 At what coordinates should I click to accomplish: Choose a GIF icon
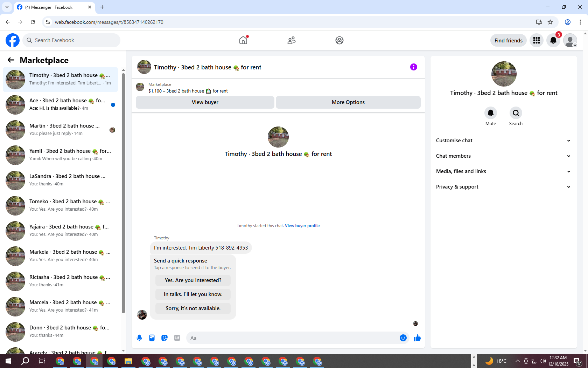(x=177, y=338)
